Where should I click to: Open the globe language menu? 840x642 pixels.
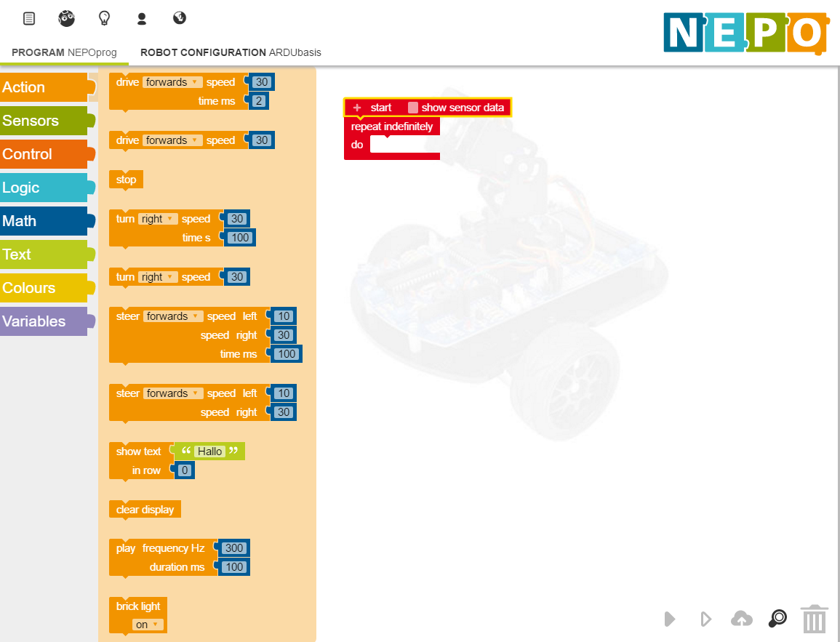pyautogui.click(x=180, y=18)
